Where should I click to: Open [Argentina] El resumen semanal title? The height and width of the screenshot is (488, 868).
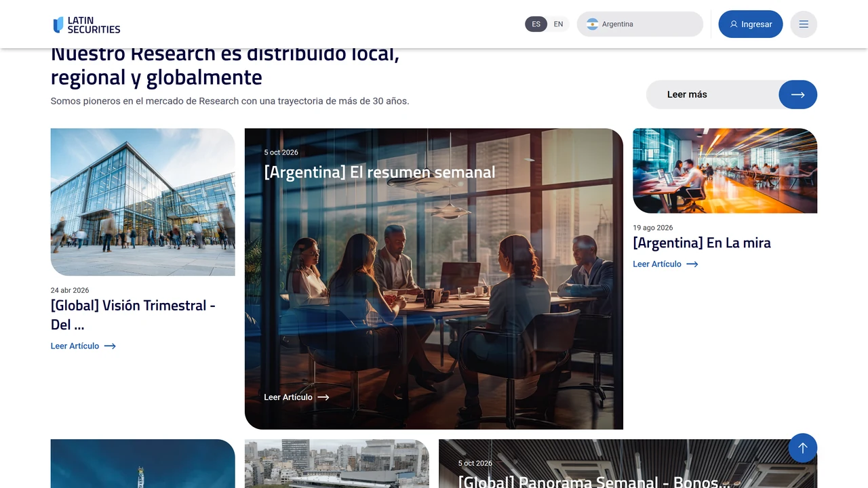[380, 172]
